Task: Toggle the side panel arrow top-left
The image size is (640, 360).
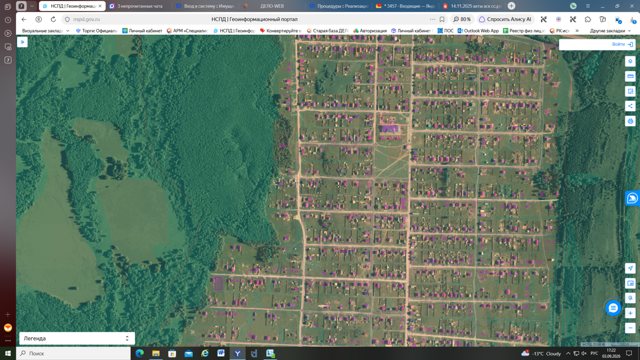Action: [22, 42]
